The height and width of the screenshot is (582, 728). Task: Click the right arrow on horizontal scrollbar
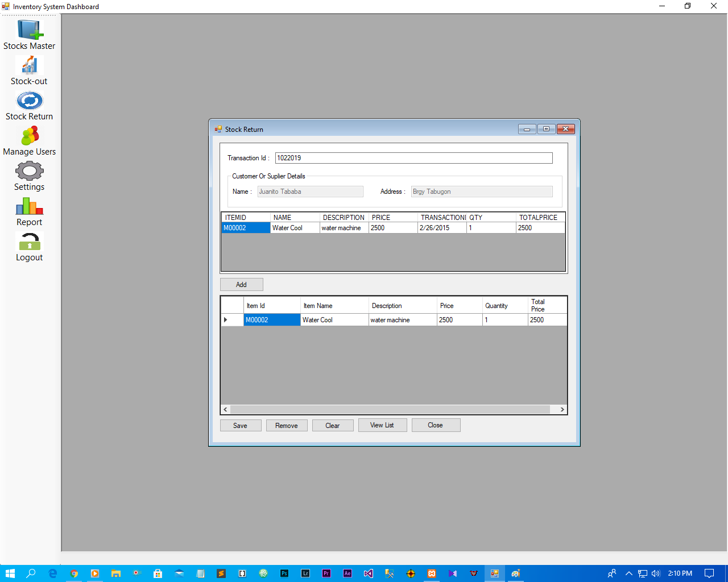tap(562, 409)
